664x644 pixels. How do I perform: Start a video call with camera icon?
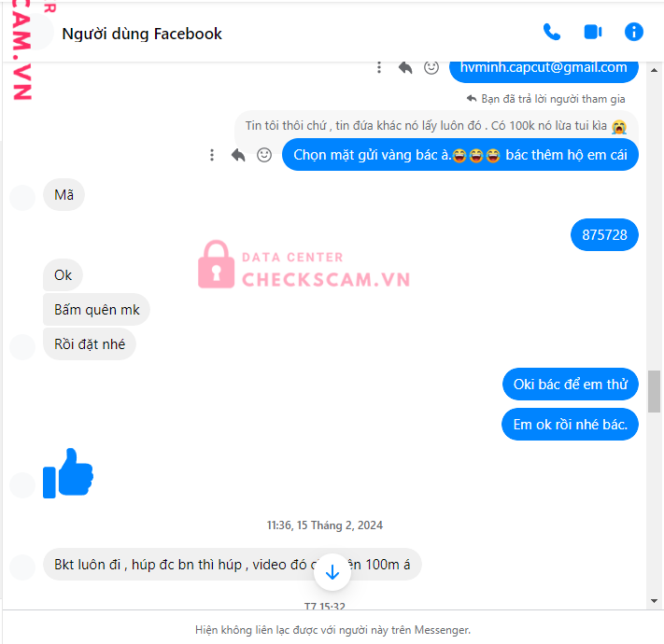pos(592,32)
